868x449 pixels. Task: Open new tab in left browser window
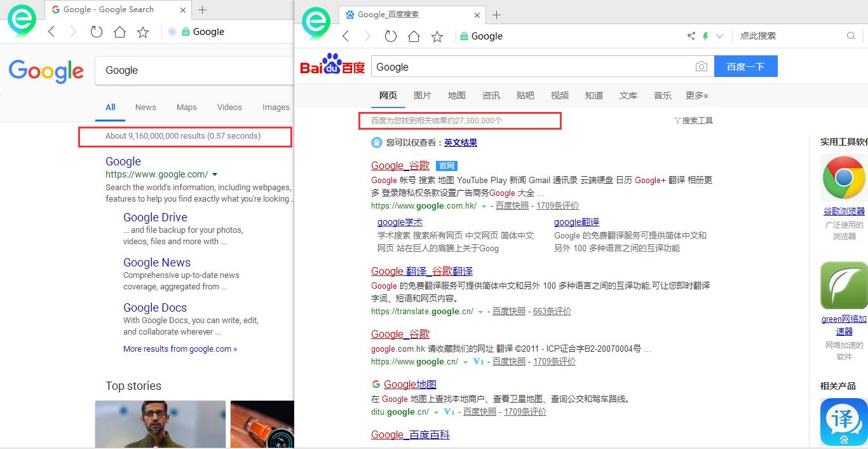point(202,10)
